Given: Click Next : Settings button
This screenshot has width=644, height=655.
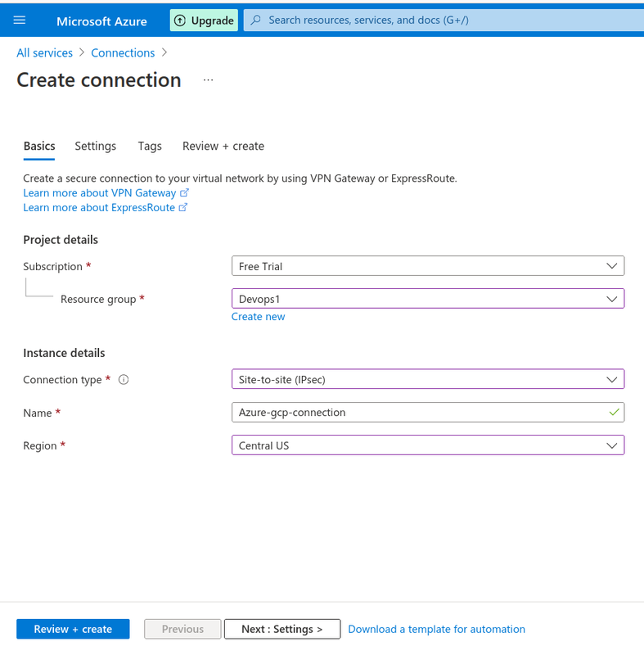Looking at the screenshot, I should [282, 629].
